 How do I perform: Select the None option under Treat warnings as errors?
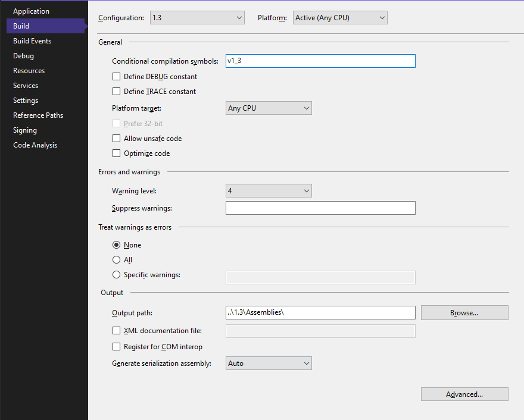pyautogui.click(x=116, y=245)
